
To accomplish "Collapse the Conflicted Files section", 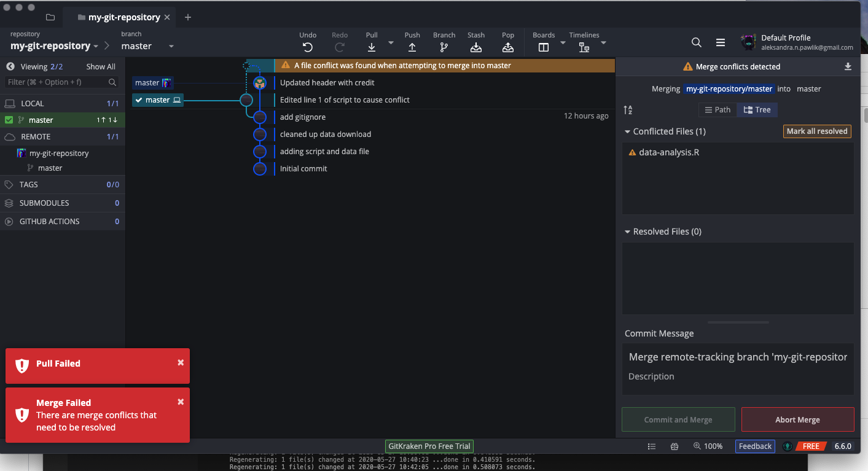I will pos(627,131).
